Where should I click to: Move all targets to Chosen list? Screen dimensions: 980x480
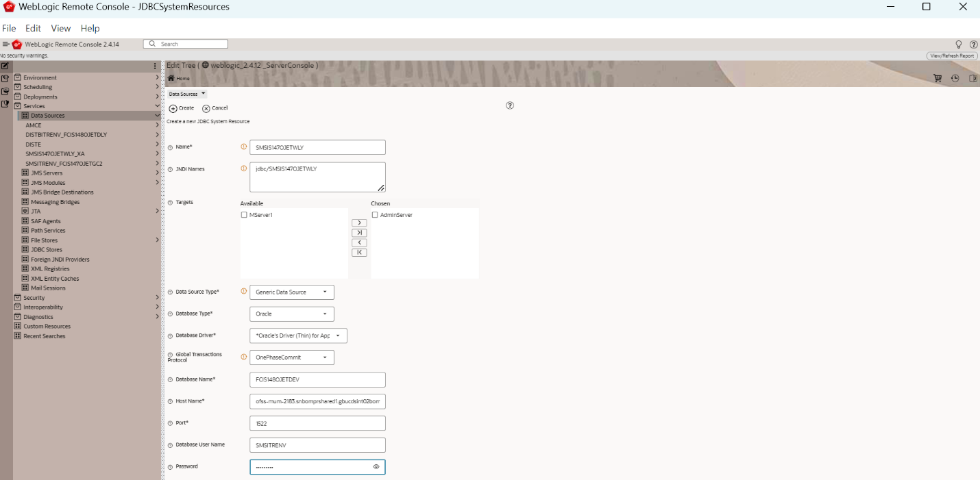(x=359, y=233)
